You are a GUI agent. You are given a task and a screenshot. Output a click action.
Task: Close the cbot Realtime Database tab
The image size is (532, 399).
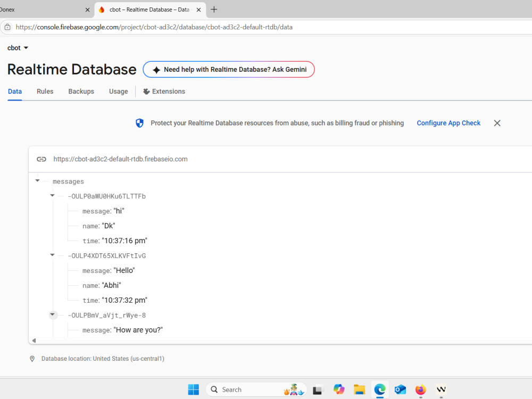coord(199,10)
